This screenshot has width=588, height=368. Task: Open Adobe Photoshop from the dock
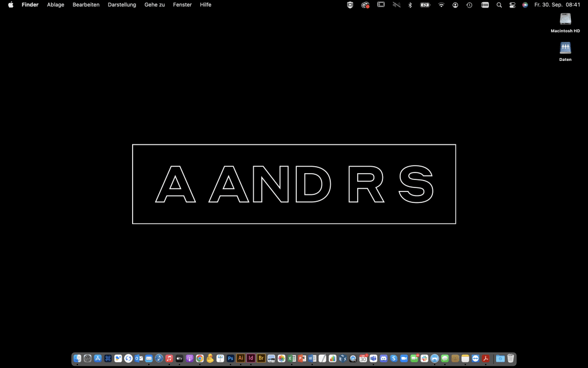[230, 358]
